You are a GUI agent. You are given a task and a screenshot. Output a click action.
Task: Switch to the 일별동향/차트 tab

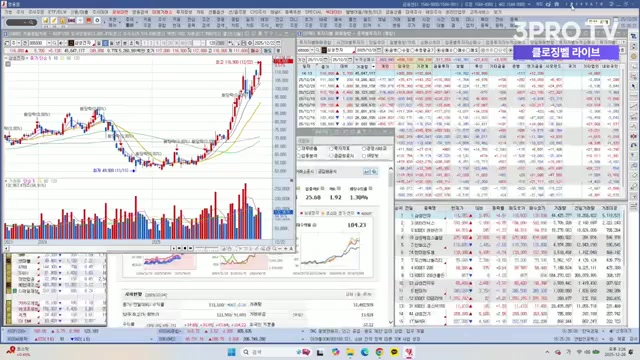402,42
